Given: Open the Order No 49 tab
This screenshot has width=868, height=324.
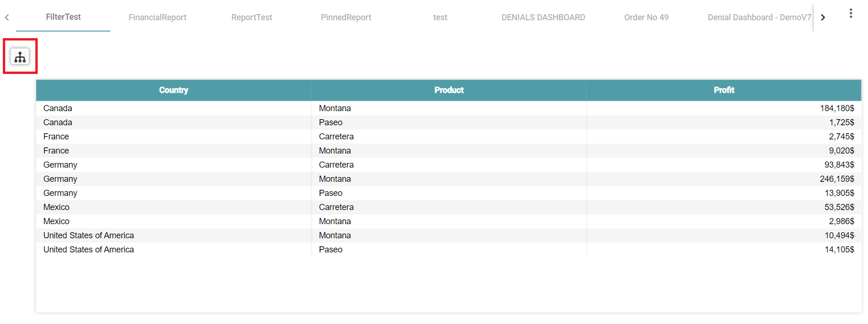Looking at the screenshot, I should [646, 17].
